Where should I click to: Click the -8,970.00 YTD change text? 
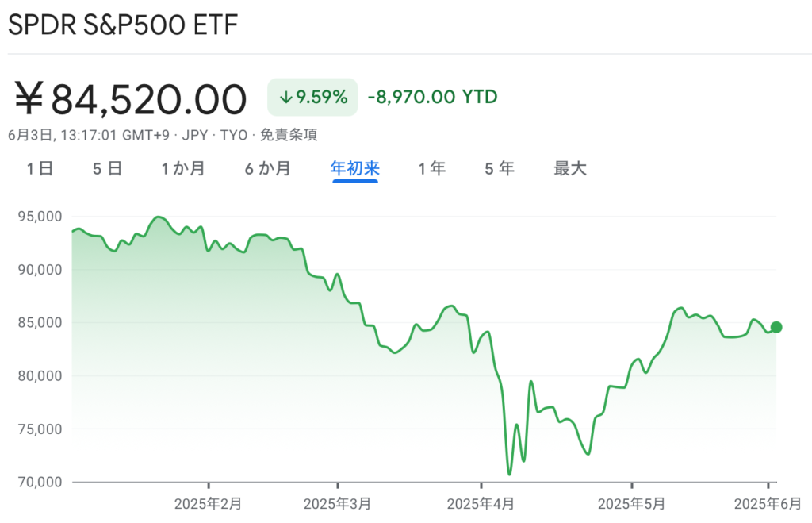[x=432, y=97]
